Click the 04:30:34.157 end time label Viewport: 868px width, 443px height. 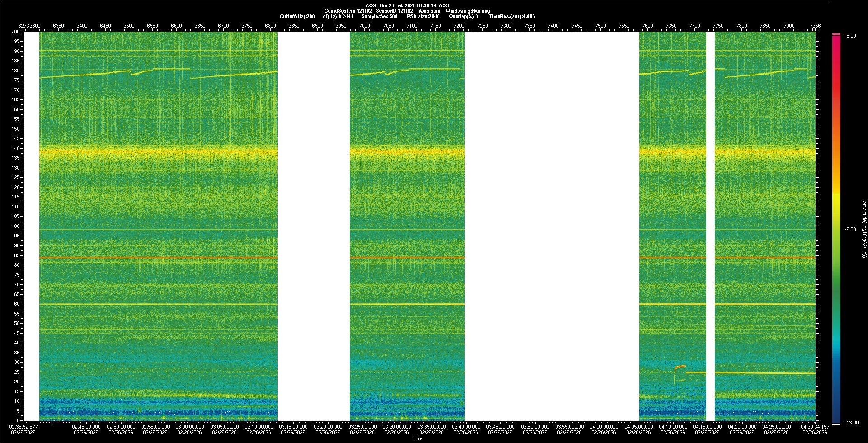coord(815,427)
